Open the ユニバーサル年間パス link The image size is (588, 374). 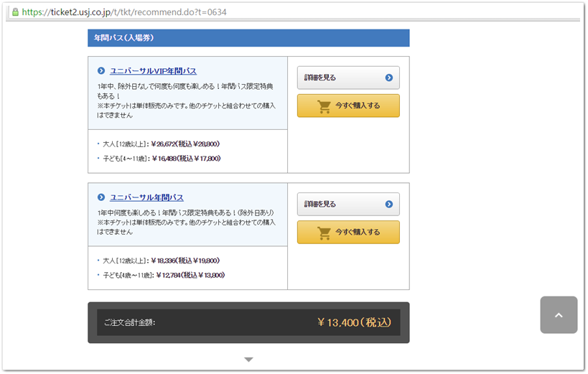pos(146,197)
